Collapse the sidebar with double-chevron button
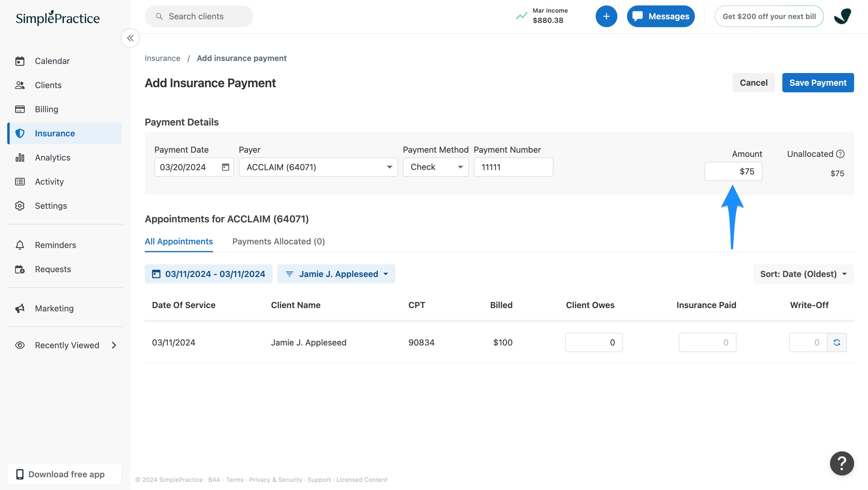This screenshot has width=868, height=490. pos(130,38)
